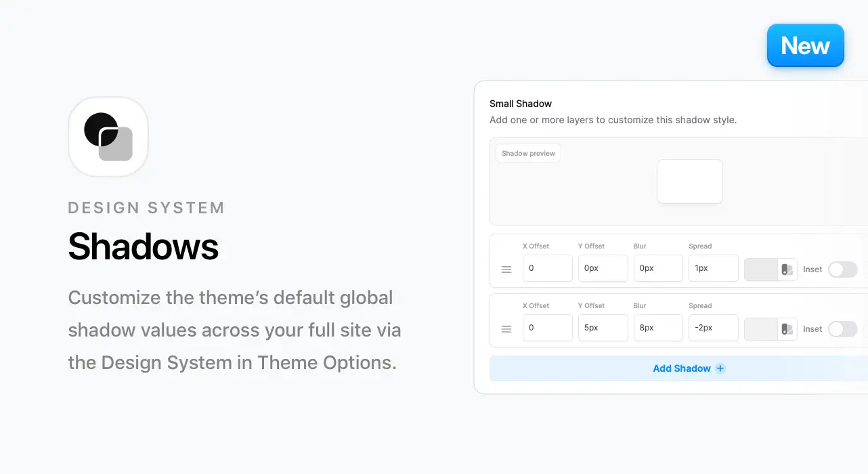Grab the first shadow layer's reorder handle

[x=506, y=270]
